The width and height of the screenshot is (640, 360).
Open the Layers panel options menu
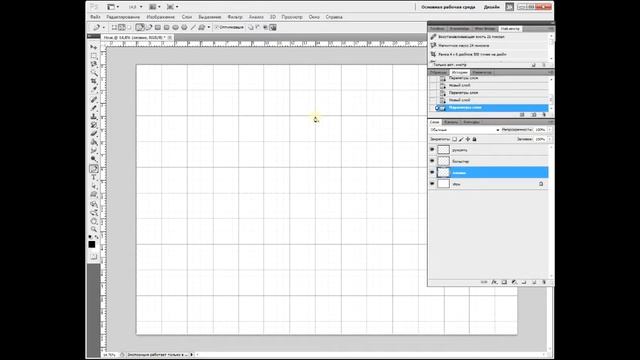(550, 122)
